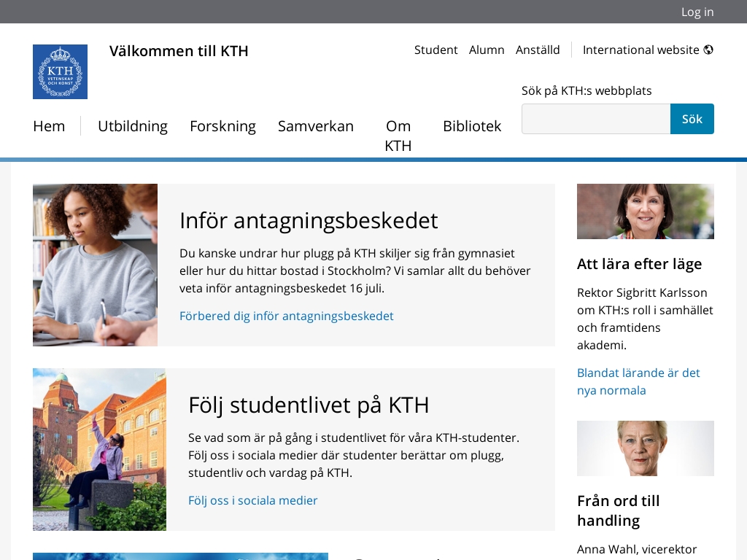Screen dimensions: 747x560
Task: Open Blandat lärande är det nya normala link
Action: 638,381
